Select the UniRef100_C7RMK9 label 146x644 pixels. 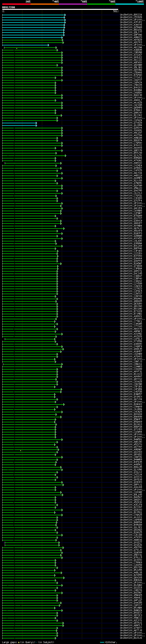click(x=131, y=562)
